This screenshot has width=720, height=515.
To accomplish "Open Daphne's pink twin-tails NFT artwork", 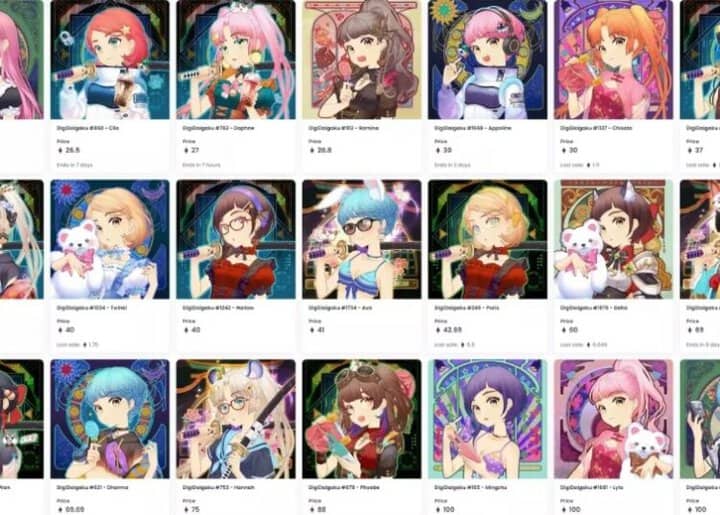I will tap(236, 59).
